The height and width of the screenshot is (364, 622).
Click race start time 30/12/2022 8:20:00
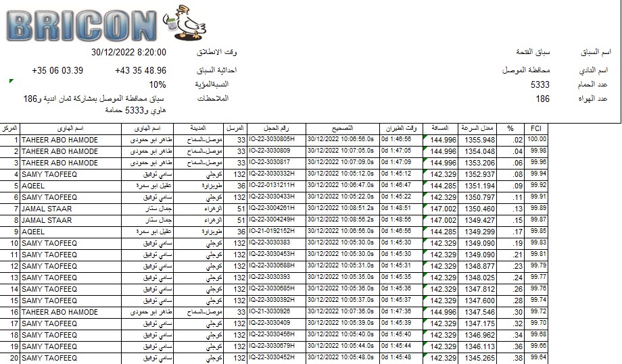pyautogui.click(x=128, y=53)
